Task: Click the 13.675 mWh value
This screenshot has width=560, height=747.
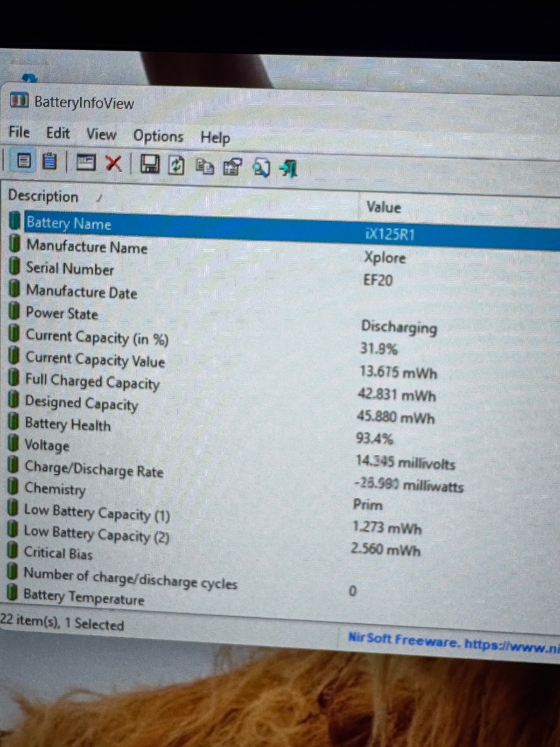Action: point(398,372)
